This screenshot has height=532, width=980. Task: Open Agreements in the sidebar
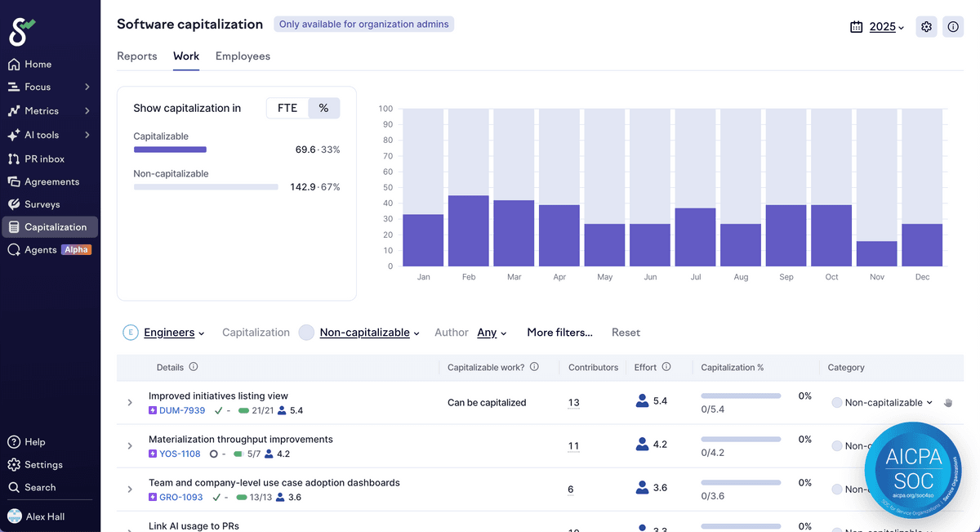click(51, 181)
